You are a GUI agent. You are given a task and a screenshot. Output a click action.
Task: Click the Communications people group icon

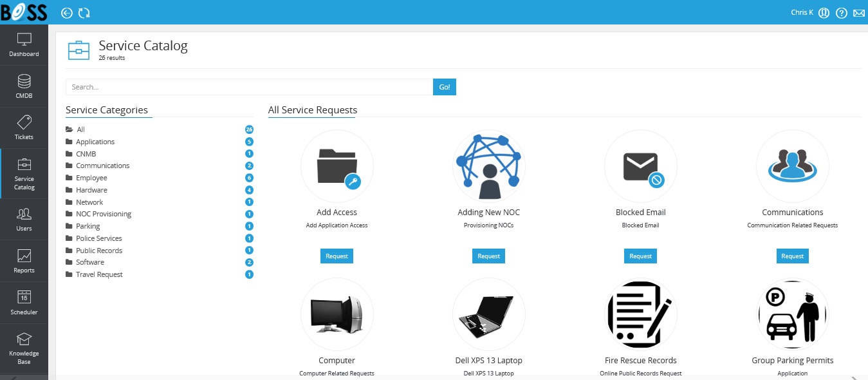(x=793, y=166)
